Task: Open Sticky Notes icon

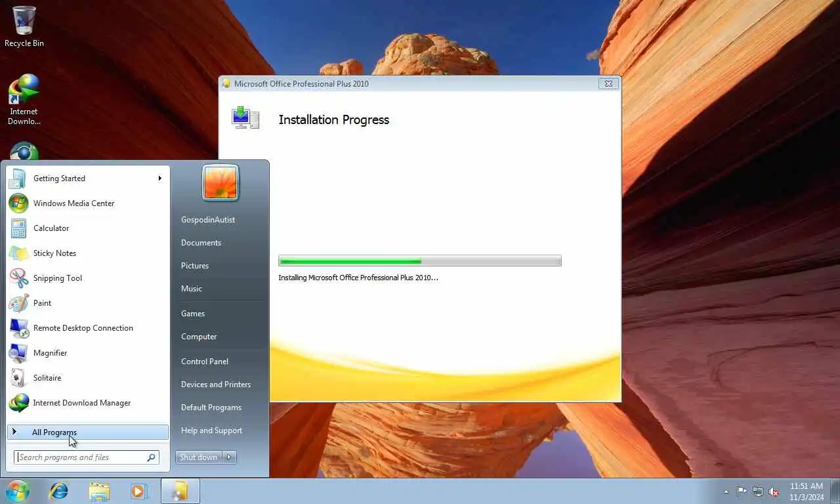Action: pos(18,253)
